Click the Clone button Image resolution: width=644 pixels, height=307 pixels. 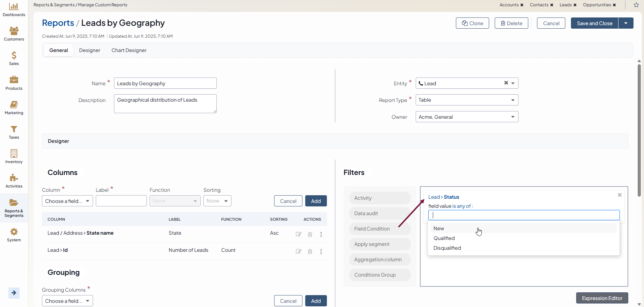(472, 23)
